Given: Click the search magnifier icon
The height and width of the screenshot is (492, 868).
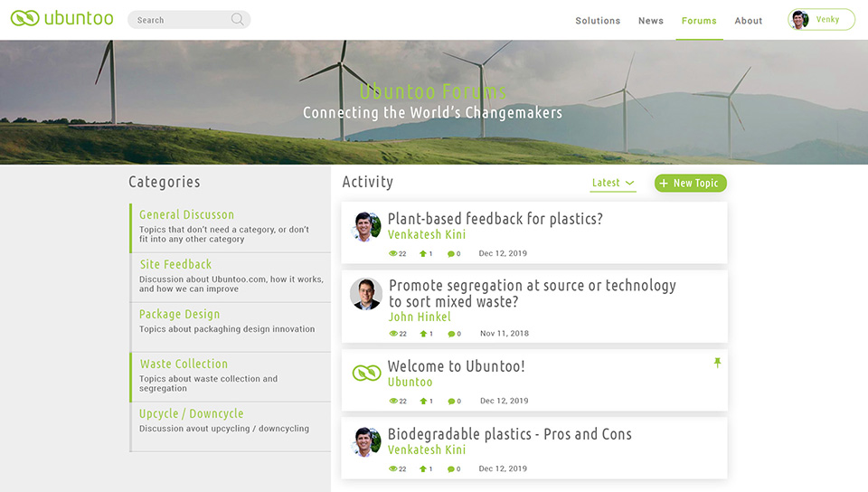Looking at the screenshot, I should [238, 19].
